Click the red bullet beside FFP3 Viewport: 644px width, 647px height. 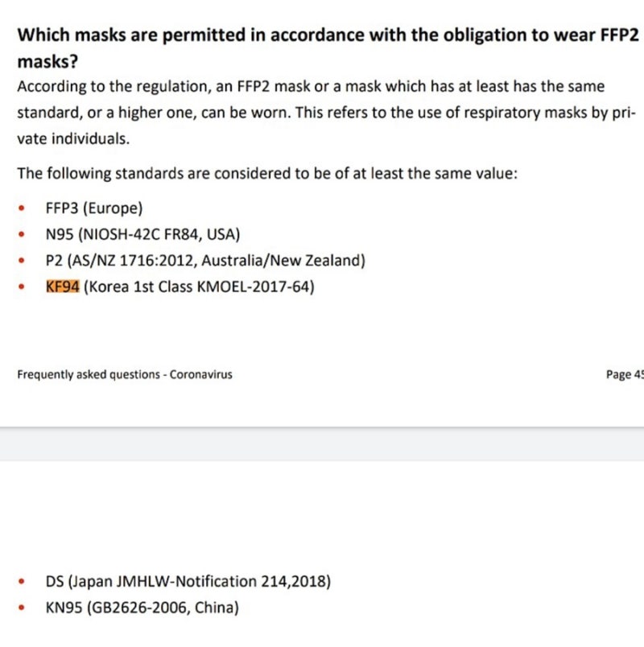click(22, 208)
